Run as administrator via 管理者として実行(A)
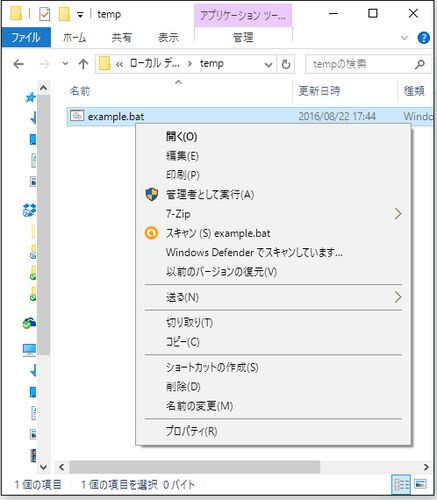 (x=273, y=194)
